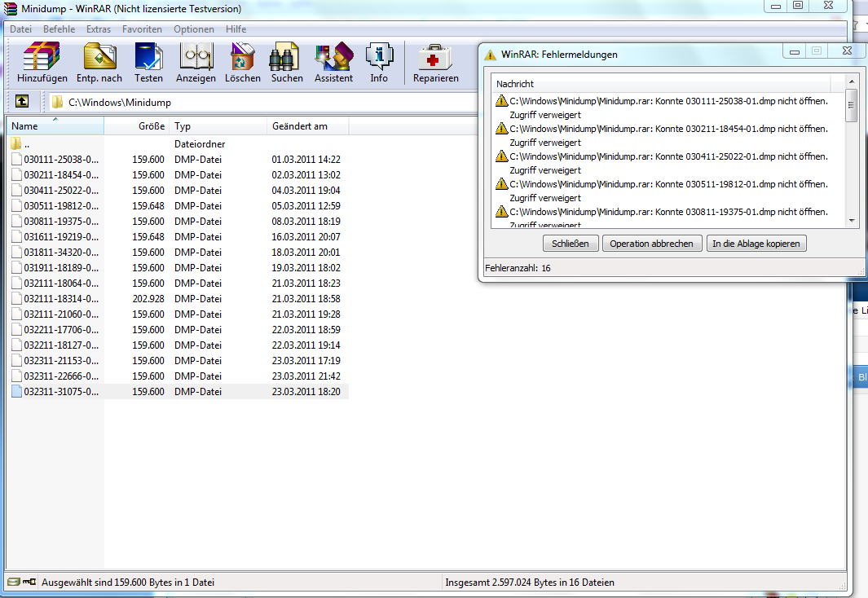Click In die Ablage kopieren button
This screenshot has width=868, height=598.
(x=756, y=244)
